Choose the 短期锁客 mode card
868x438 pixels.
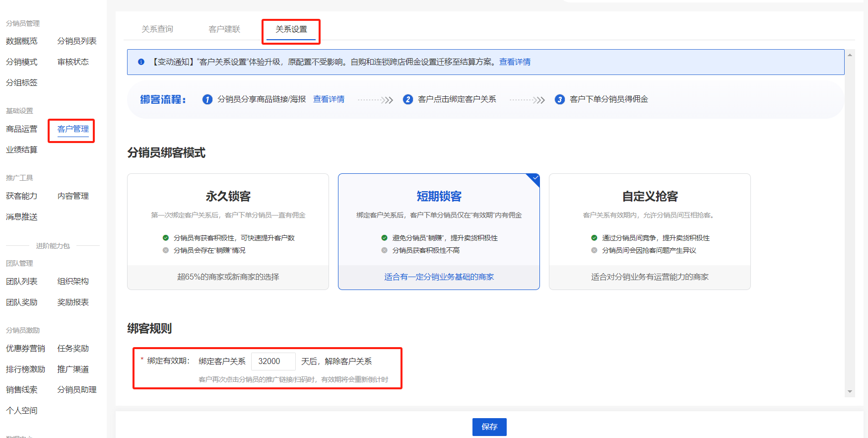point(439,231)
